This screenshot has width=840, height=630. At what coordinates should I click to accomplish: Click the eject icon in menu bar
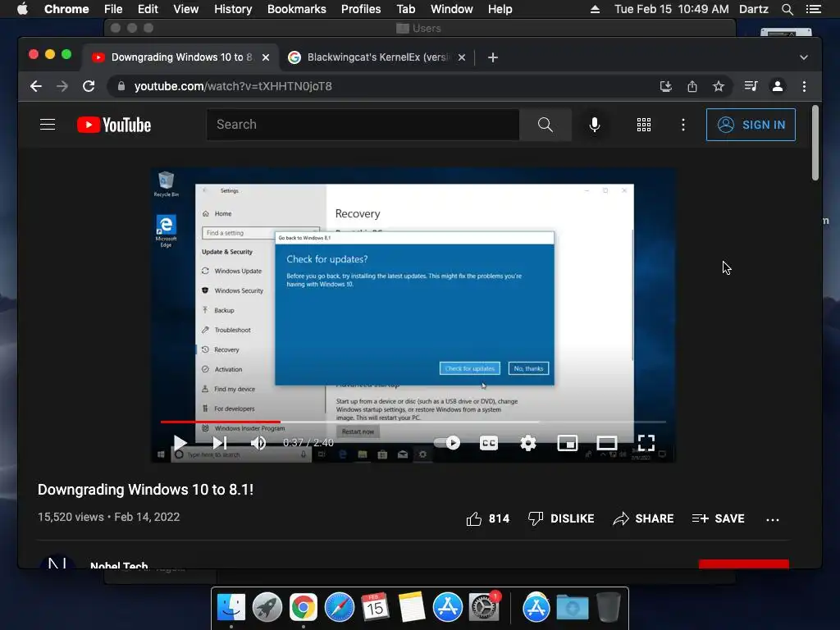point(595,9)
